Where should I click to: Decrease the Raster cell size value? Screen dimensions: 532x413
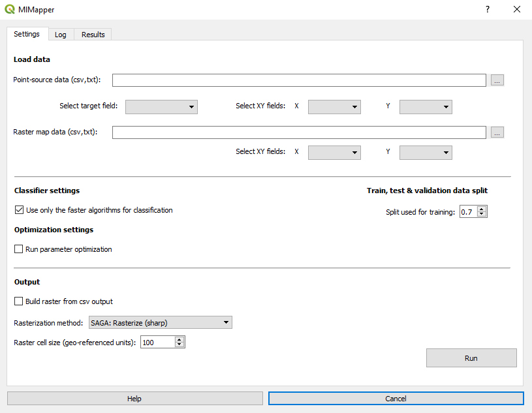pyautogui.click(x=180, y=344)
